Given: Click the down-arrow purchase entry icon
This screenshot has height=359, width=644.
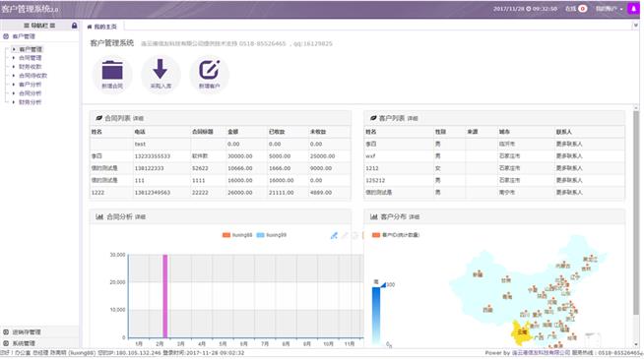Looking at the screenshot, I should [x=161, y=69].
